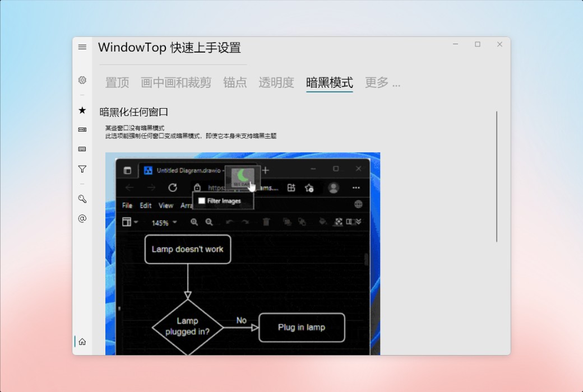The image size is (583, 392).
Task: Open the key license icon in sidebar
Action: click(x=82, y=199)
